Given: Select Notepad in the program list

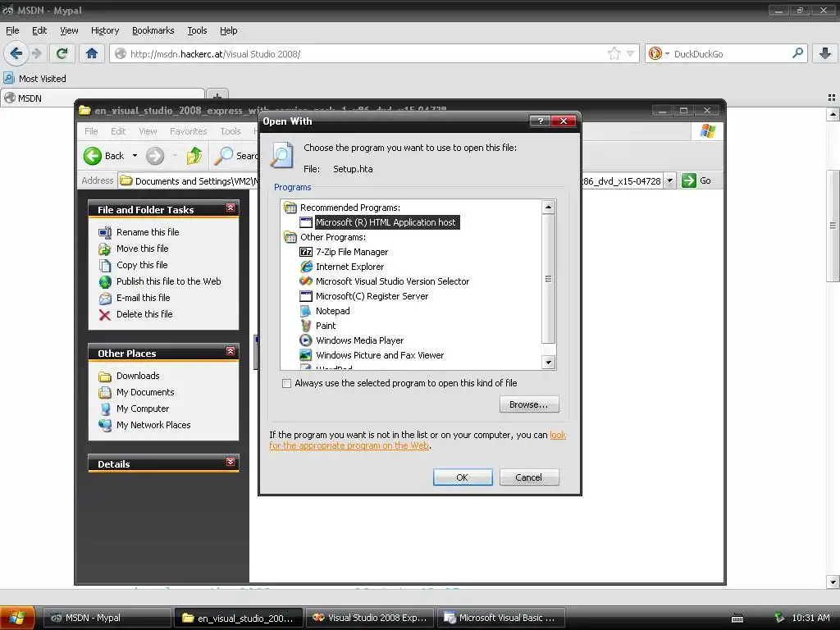Looking at the screenshot, I should click(x=332, y=311).
